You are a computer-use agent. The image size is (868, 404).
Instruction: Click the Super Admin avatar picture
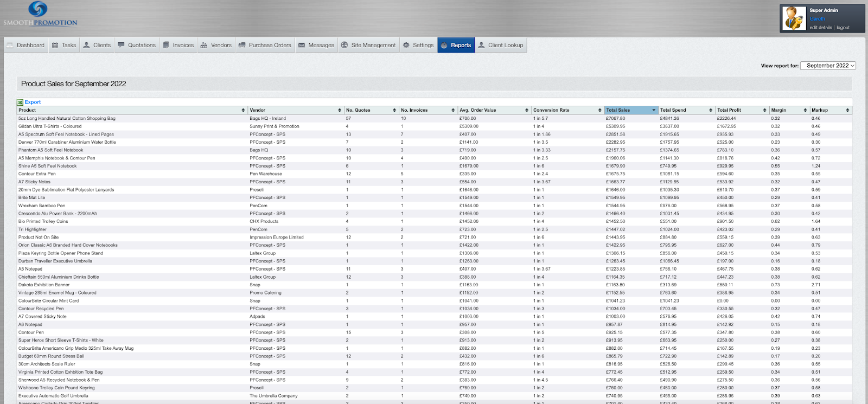pos(795,18)
